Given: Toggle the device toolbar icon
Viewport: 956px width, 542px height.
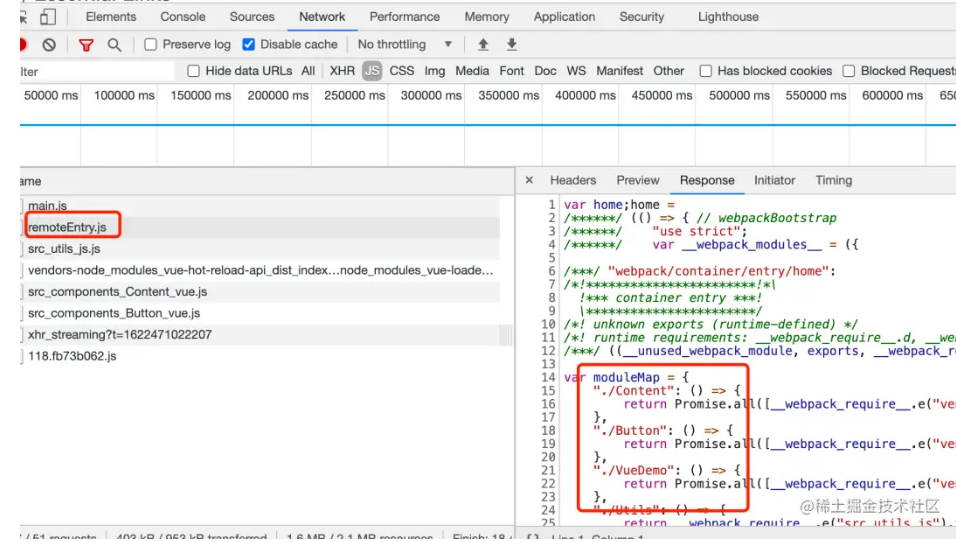Looking at the screenshot, I should (47, 17).
